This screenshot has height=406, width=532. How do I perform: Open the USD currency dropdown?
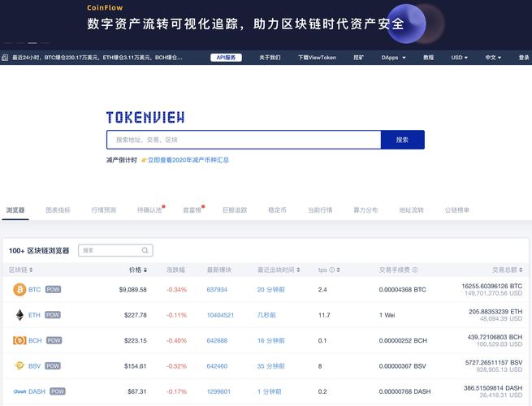(460, 58)
